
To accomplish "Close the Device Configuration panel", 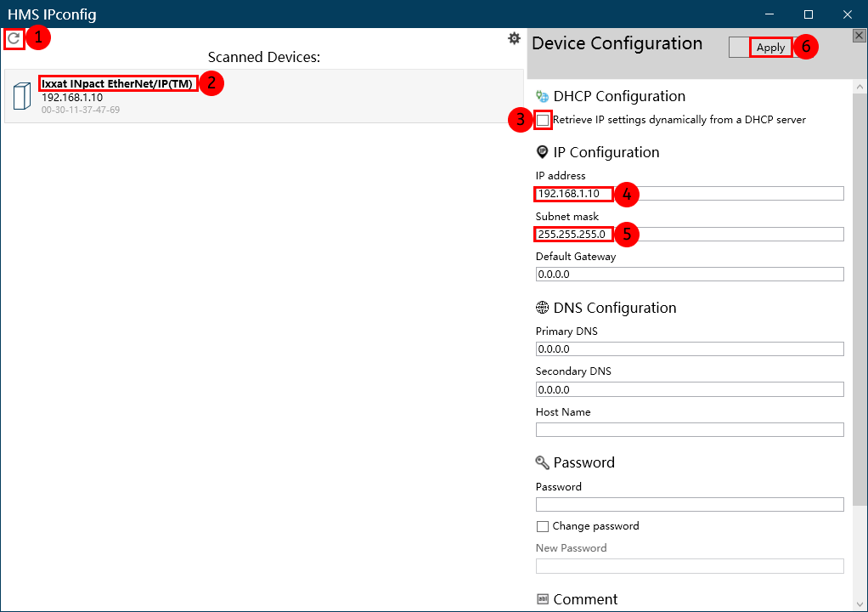I will pos(859,35).
